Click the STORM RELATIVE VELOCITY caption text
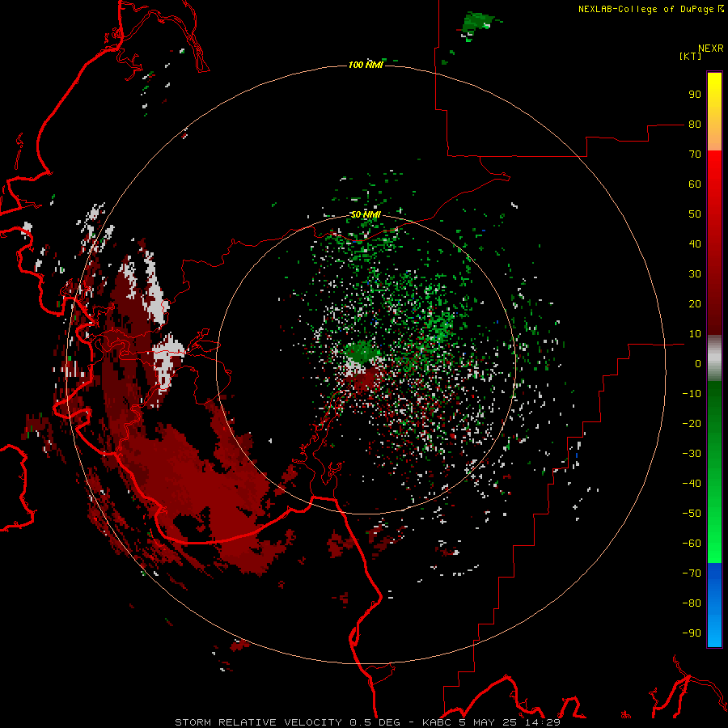728x728 pixels. point(260,722)
